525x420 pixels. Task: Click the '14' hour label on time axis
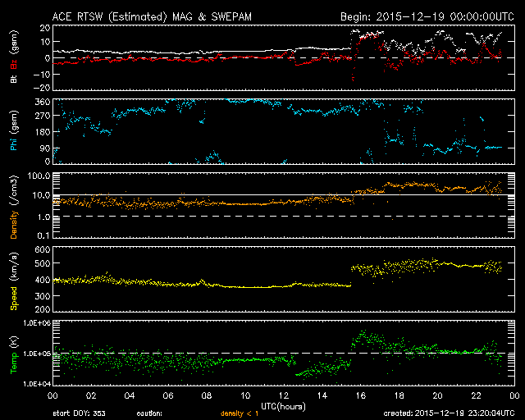click(322, 396)
